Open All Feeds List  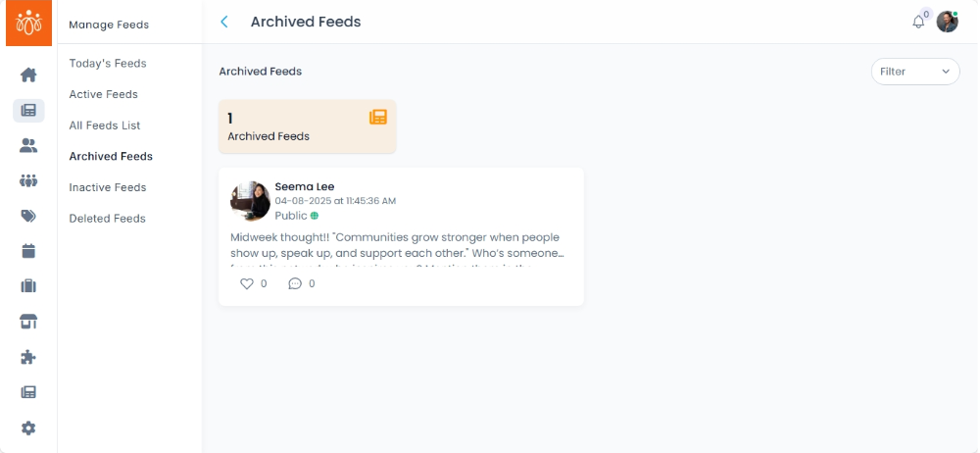[x=105, y=126]
